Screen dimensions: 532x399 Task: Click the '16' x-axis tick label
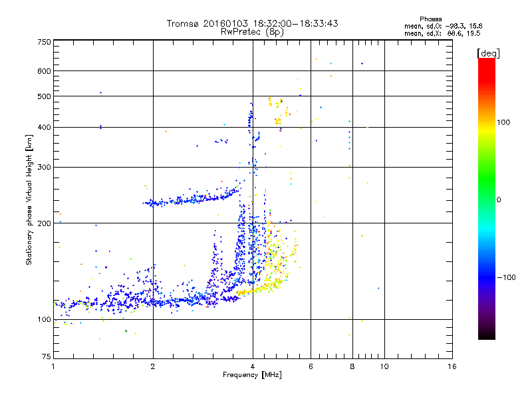click(x=452, y=366)
